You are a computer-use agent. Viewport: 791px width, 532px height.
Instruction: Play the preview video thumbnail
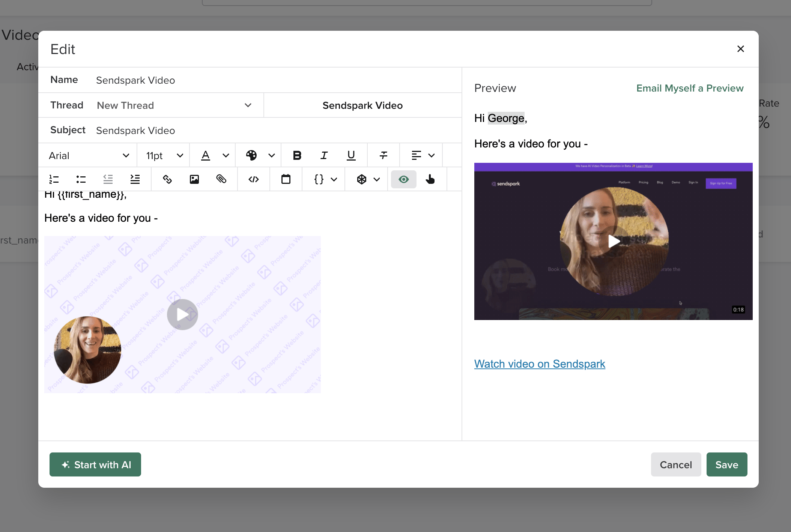(614, 241)
